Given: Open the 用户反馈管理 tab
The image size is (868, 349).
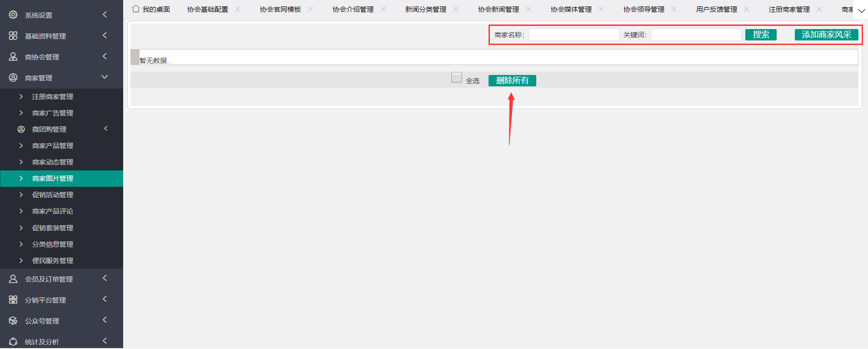Looking at the screenshot, I should (x=716, y=10).
